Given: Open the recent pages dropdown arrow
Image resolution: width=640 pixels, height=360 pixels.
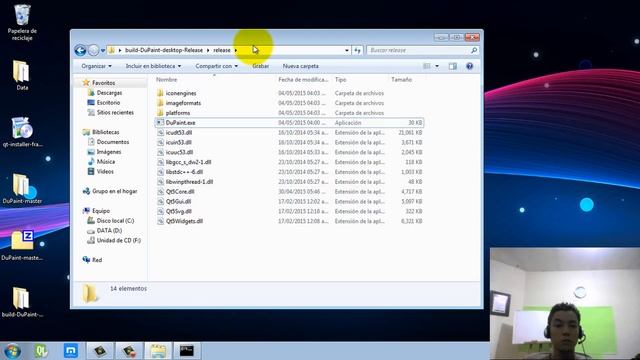Looking at the screenshot, I should point(103,50).
